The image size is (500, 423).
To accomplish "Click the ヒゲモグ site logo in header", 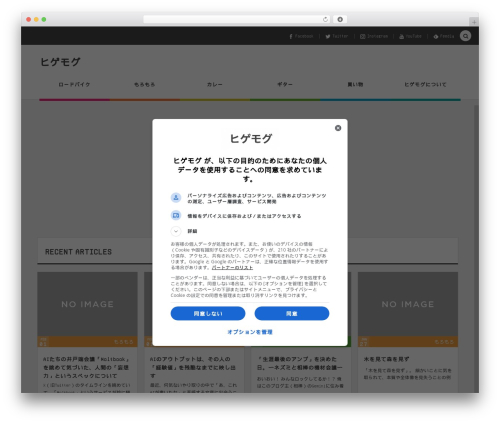I will (x=60, y=62).
